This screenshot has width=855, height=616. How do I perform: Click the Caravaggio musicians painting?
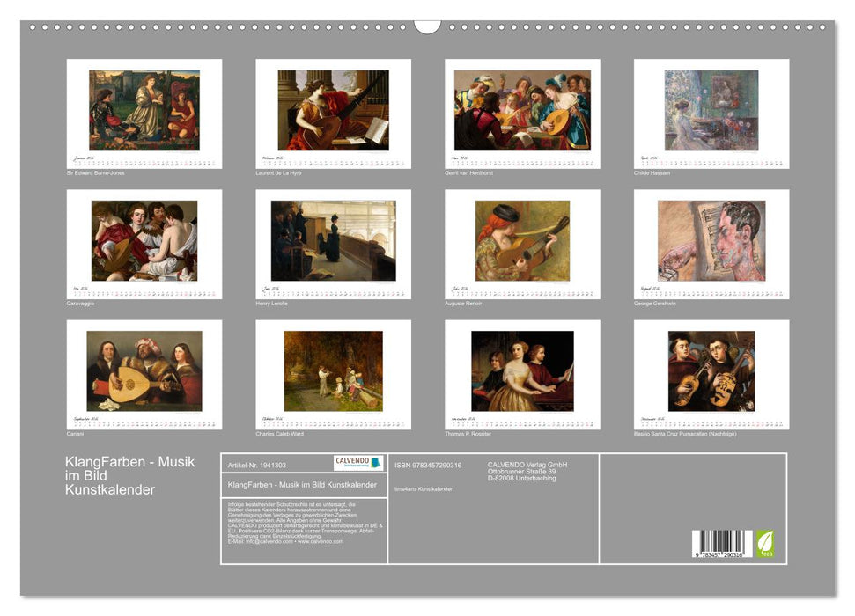[144, 240]
